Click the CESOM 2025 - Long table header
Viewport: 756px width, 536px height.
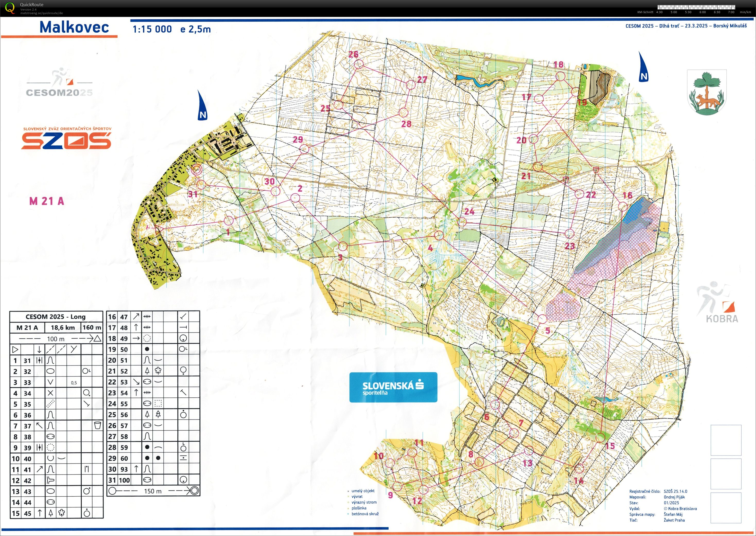(56, 317)
